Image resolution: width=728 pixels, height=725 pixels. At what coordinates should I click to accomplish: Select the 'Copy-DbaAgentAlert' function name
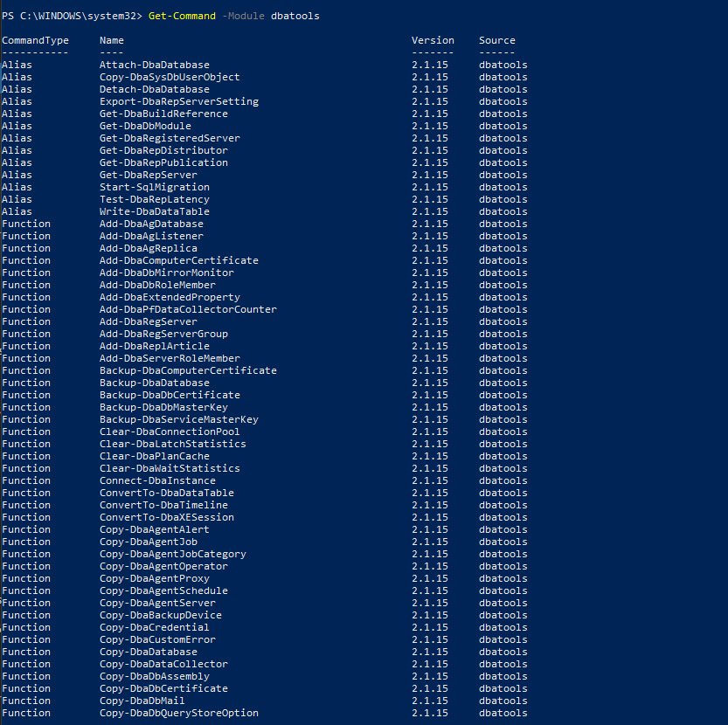155,529
